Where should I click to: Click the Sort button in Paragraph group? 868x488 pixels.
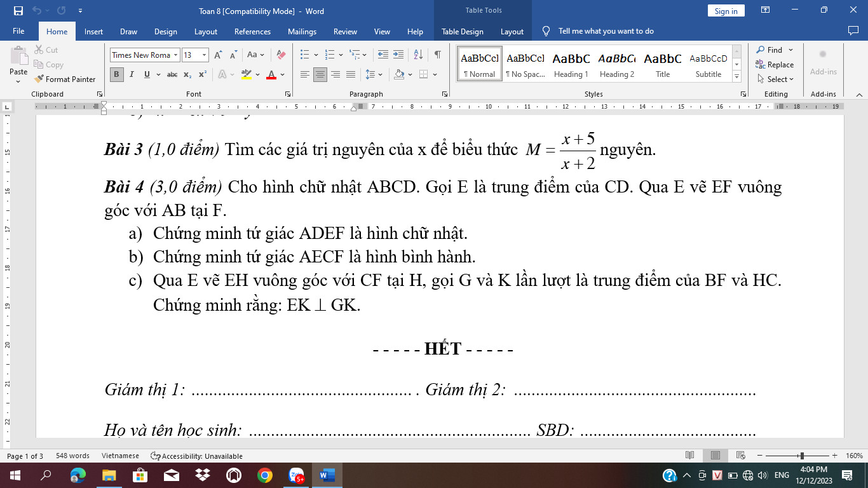pos(418,55)
